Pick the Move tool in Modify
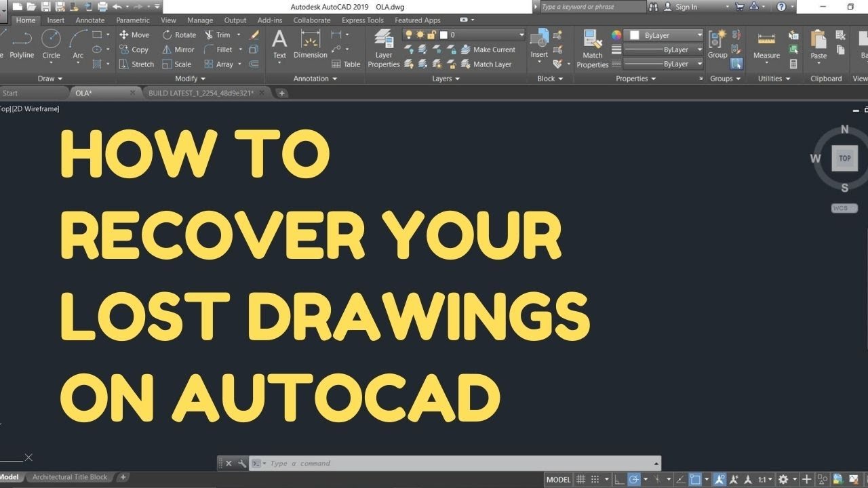Screen dimensions: 868x488 [134, 35]
